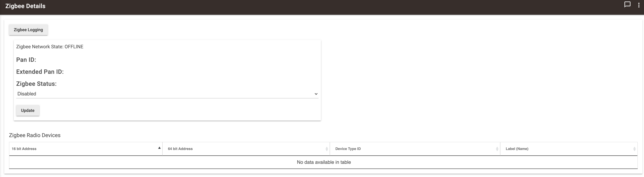Image resolution: width=644 pixels, height=177 pixels.
Task: Click the Extended Pan ID label
Action: coord(40,72)
